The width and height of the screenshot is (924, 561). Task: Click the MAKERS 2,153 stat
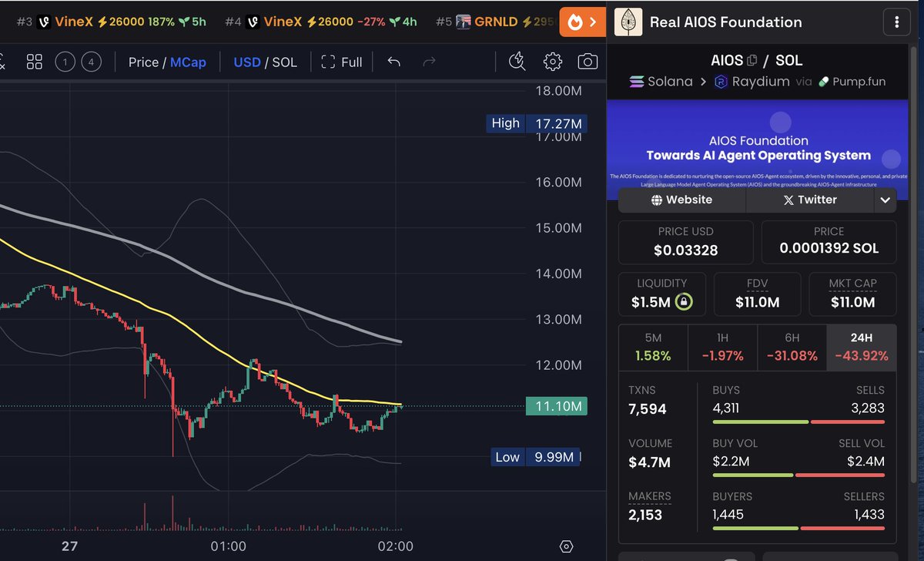pos(650,506)
